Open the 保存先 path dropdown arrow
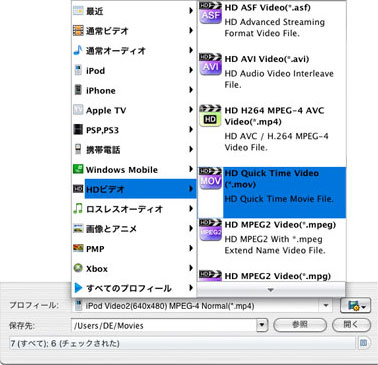 (262, 325)
